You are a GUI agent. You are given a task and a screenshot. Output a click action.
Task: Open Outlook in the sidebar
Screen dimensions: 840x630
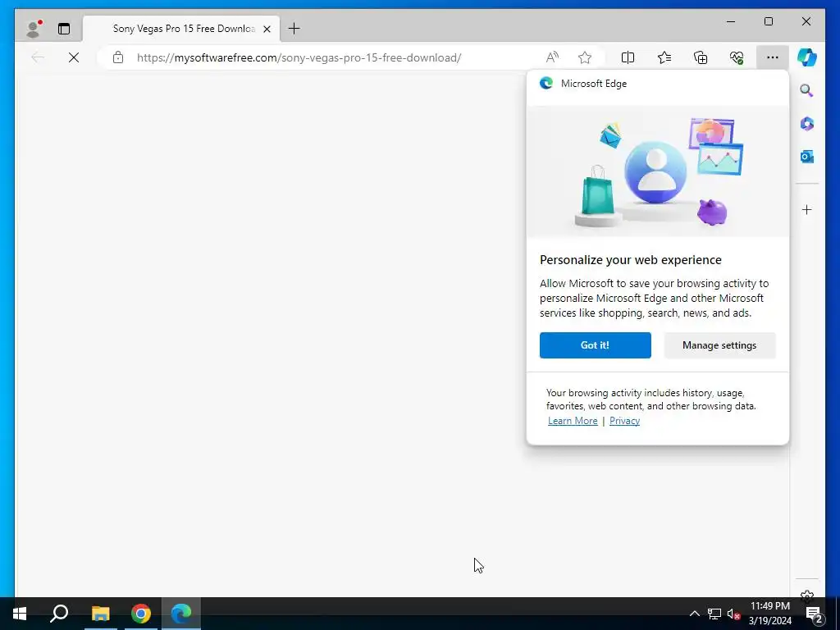pyautogui.click(x=807, y=157)
